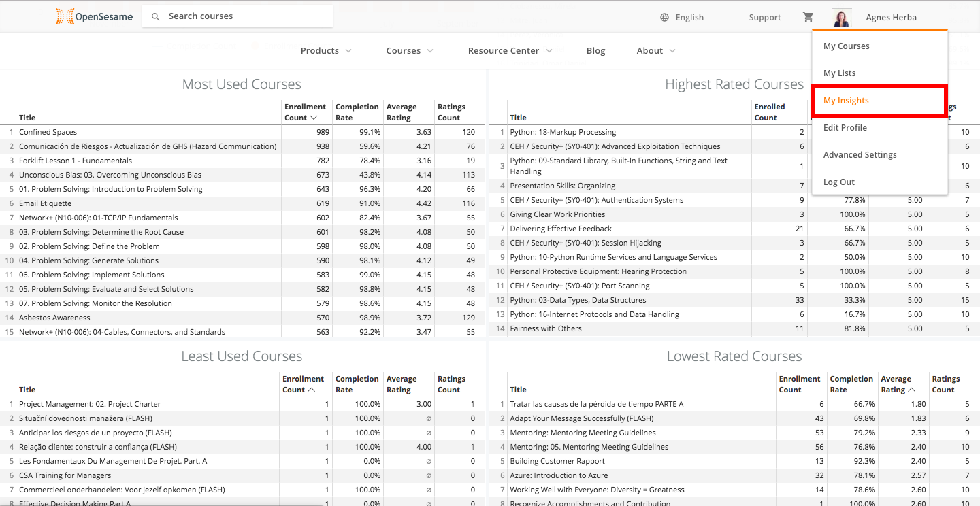Image resolution: width=980 pixels, height=506 pixels.
Task: Click Agnes Herba's profile avatar
Action: (841, 18)
